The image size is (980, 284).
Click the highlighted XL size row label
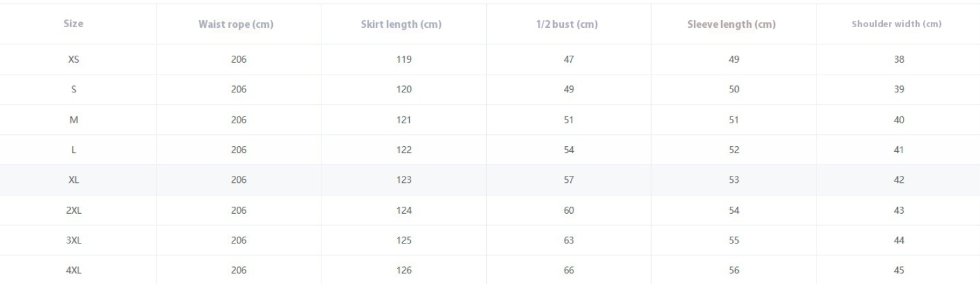[x=74, y=180]
